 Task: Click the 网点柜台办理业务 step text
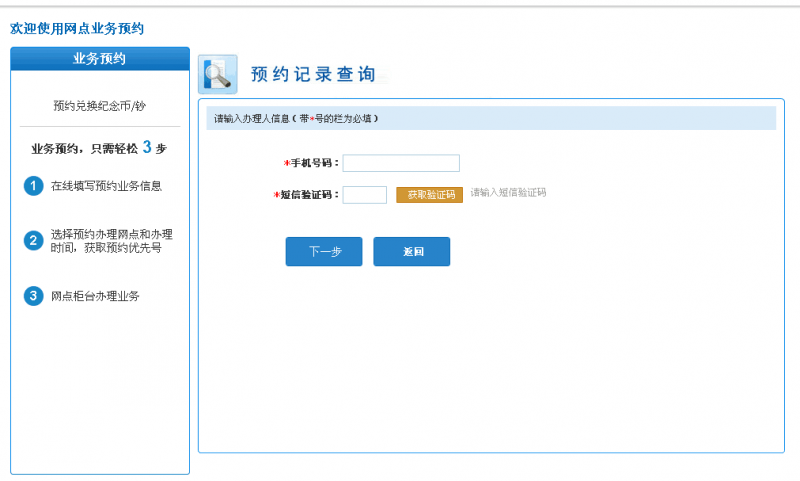tap(96, 296)
